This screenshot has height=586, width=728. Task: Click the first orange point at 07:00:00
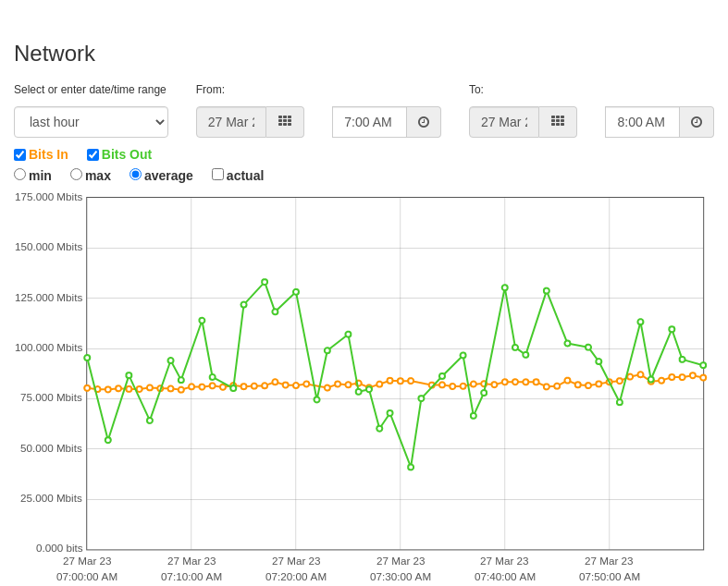87,388
